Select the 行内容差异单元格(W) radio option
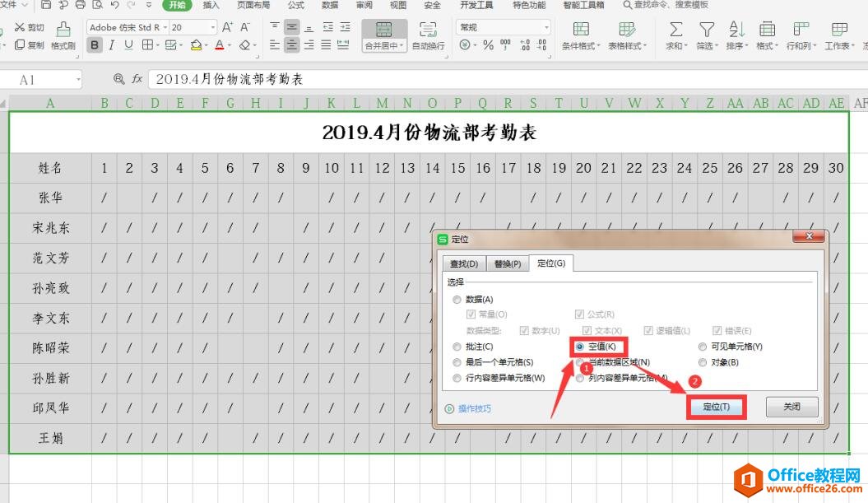The width and height of the screenshot is (868, 503). coord(457,378)
